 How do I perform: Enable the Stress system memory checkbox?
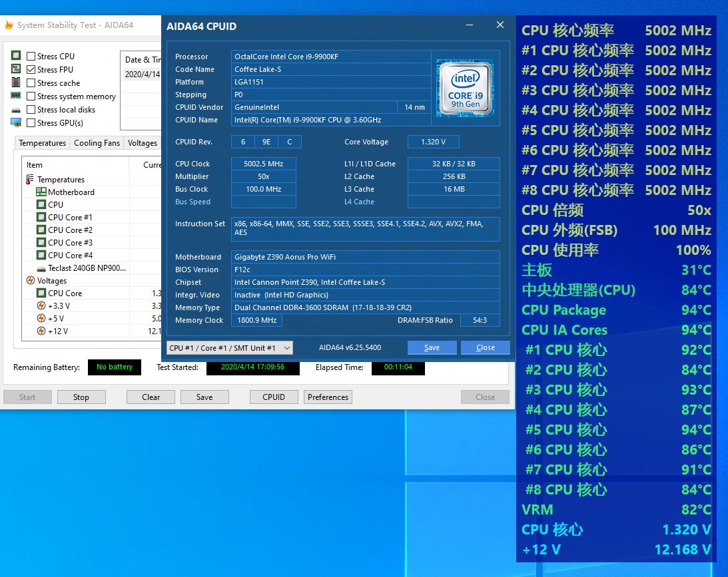31,96
